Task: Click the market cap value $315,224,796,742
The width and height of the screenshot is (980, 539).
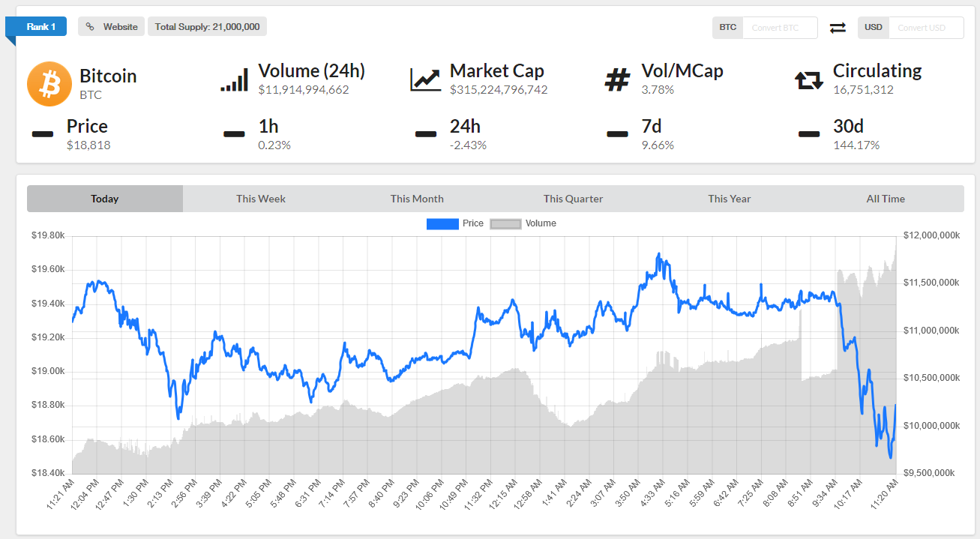Action: pos(499,90)
